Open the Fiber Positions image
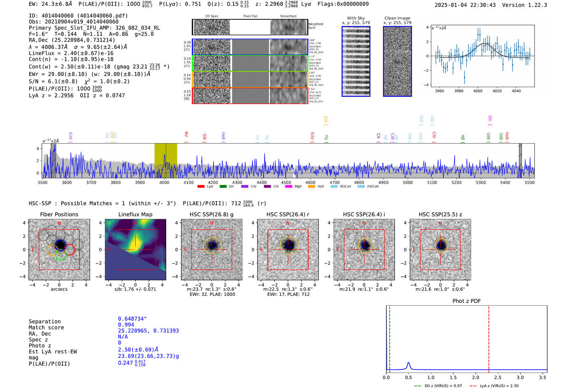This screenshot has height=392, width=576. pyautogui.click(x=59, y=250)
